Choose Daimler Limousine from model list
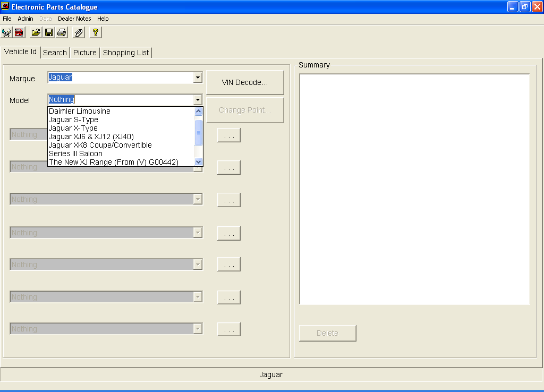The height and width of the screenshot is (392, 544). [x=121, y=111]
